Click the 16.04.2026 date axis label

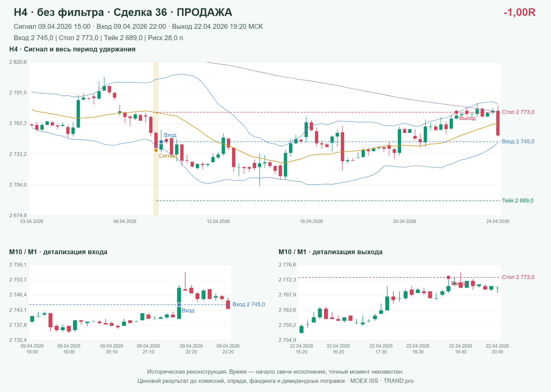(x=311, y=221)
